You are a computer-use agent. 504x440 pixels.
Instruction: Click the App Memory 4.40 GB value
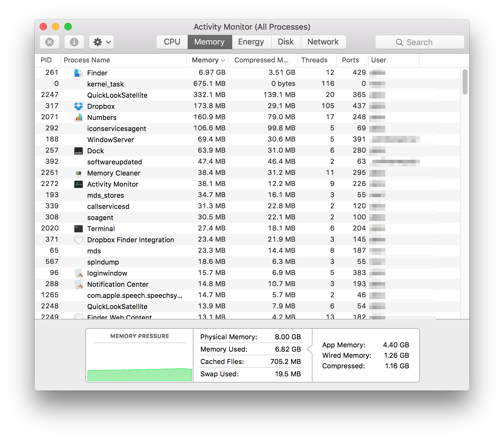[396, 345]
